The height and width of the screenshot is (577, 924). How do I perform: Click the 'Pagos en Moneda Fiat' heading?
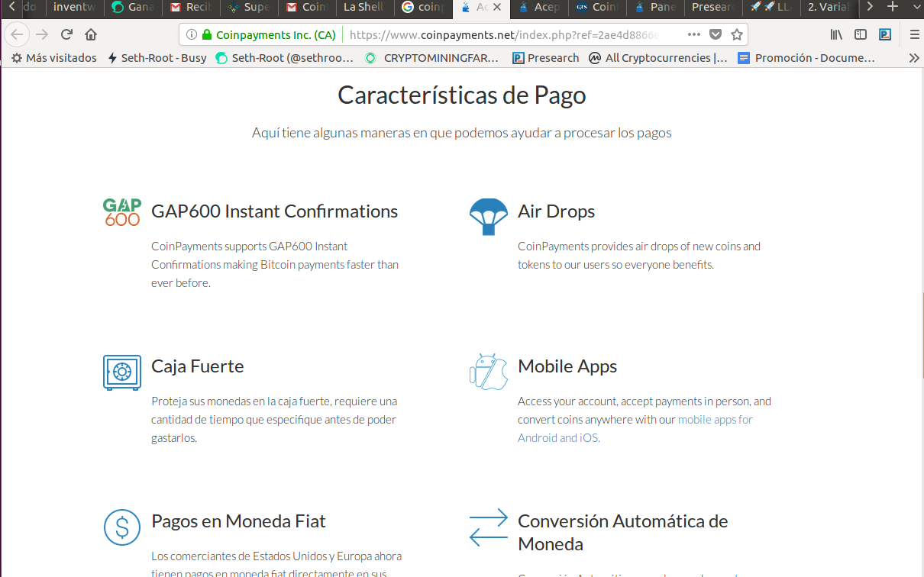point(238,521)
